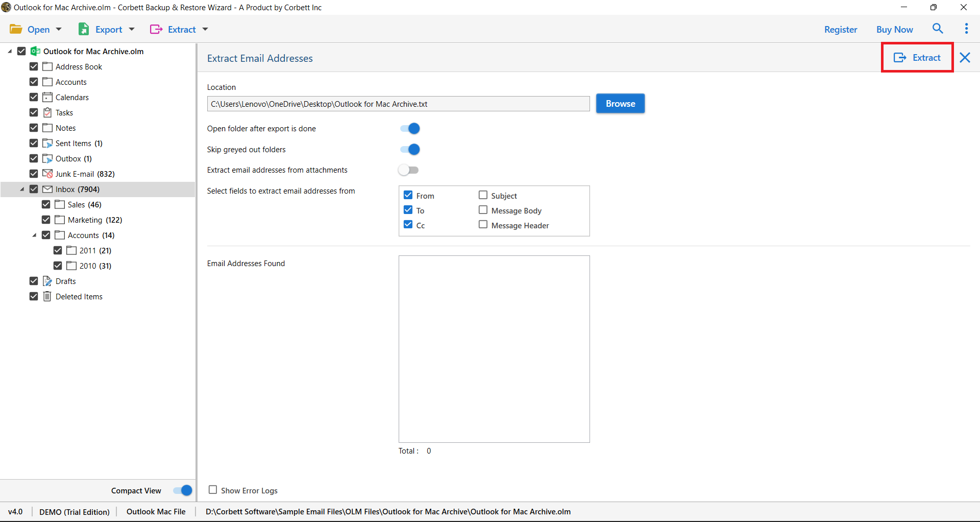Image resolution: width=980 pixels, height=522 pixels.
Task: Select the Inbox envelope icon
Action: pyautogui.click(x=47, y=189)
